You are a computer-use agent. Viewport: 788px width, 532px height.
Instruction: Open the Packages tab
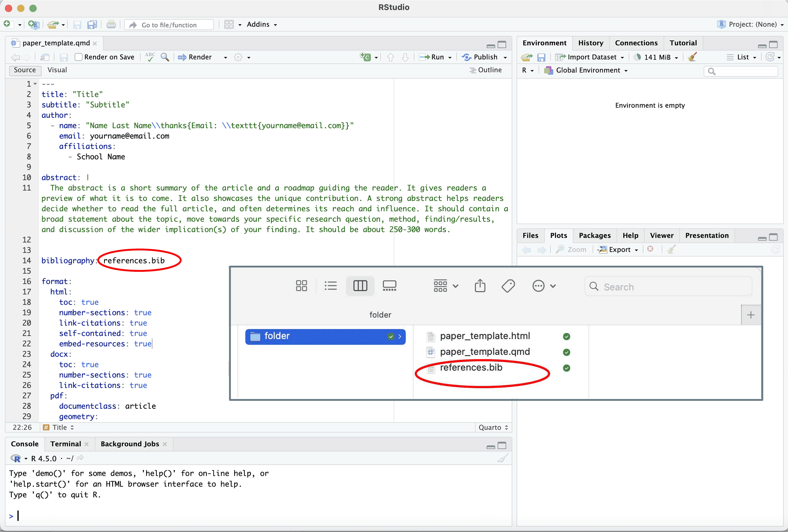coord(594,235)
